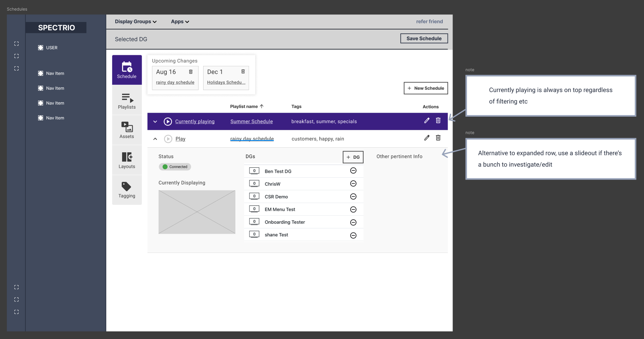Viewport: 644px width, 339px height.
Task: Open the Assets tab
Action: [127, 130]
